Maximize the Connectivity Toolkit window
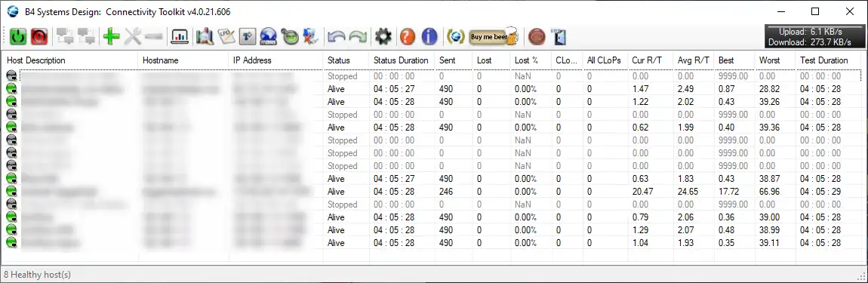868x283 pixels. click(815, 11)
